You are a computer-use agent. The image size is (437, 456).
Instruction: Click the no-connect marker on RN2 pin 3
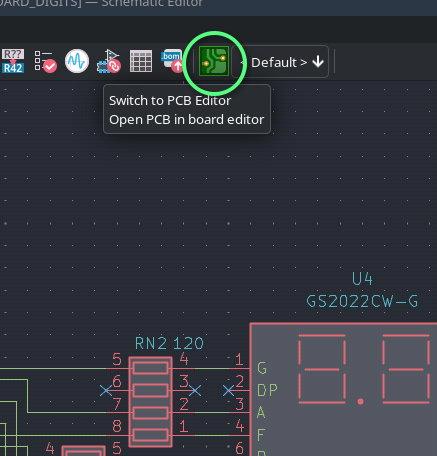(x=195, y=390)
